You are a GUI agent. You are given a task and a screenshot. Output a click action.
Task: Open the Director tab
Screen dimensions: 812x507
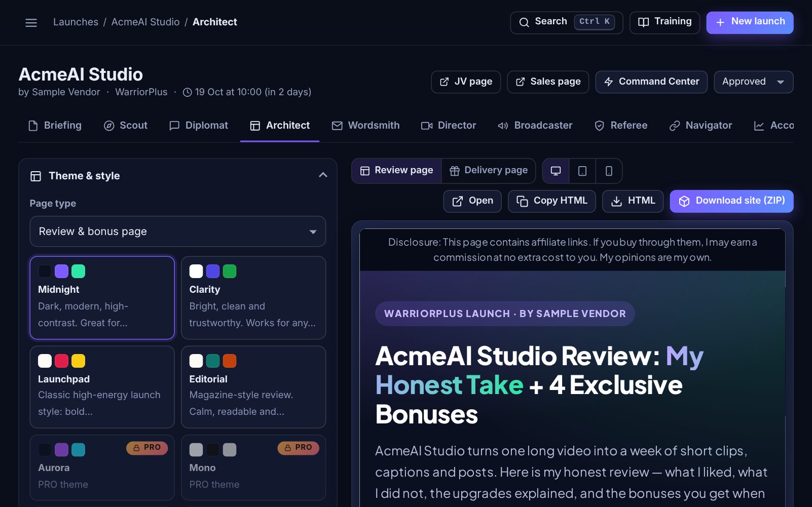(449, 126)
